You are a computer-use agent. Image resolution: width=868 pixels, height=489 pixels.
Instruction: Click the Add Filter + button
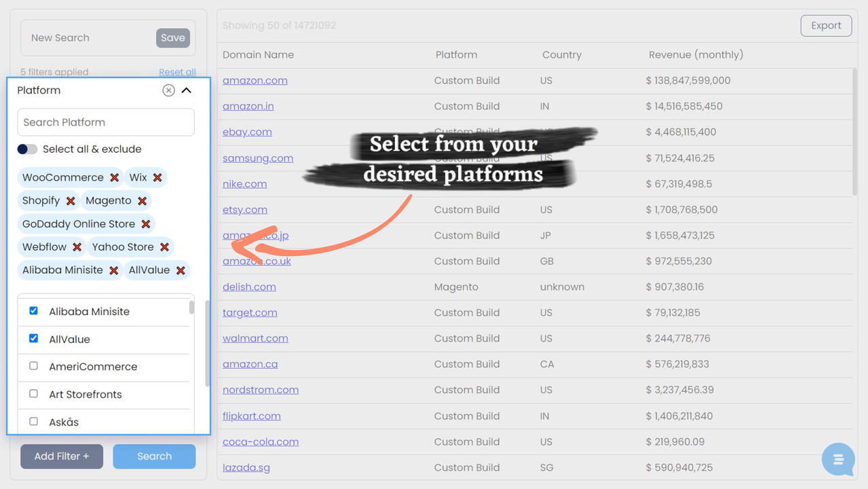click(x=62, y=456)
